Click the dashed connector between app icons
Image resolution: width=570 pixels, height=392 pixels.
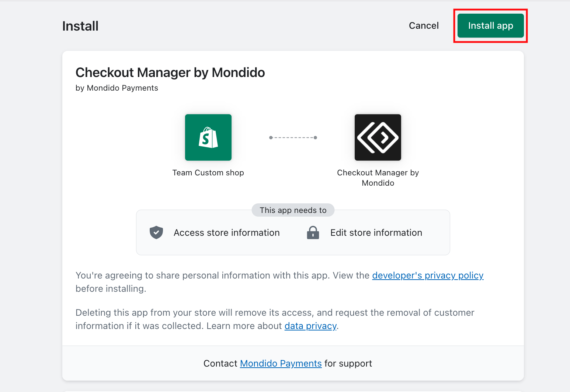point(293,137)
